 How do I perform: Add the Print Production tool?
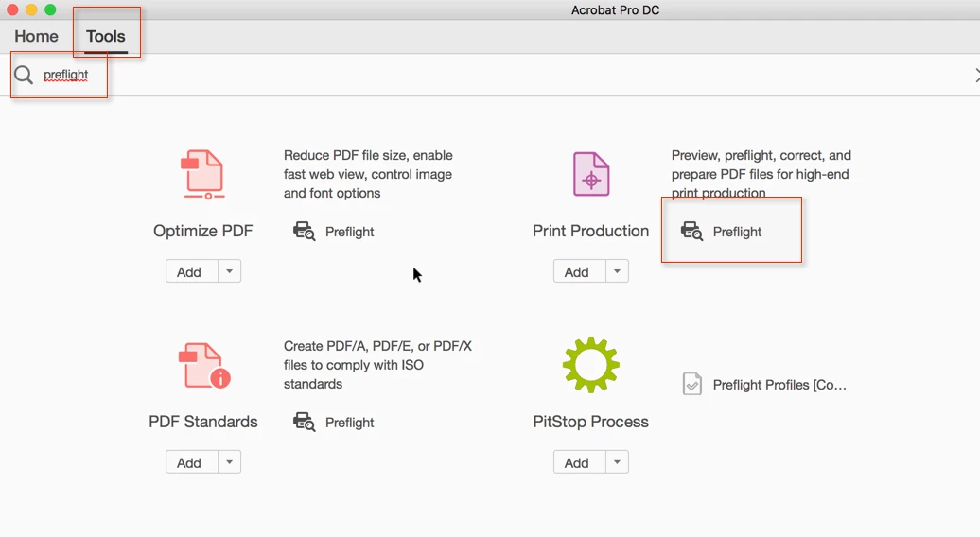pyautogui.click(x=579, y=271)
